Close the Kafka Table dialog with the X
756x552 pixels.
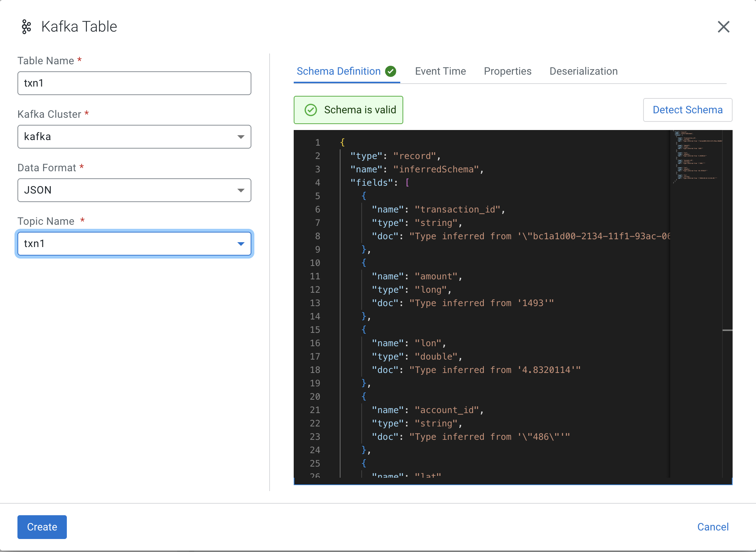click(x=723, y=27)
